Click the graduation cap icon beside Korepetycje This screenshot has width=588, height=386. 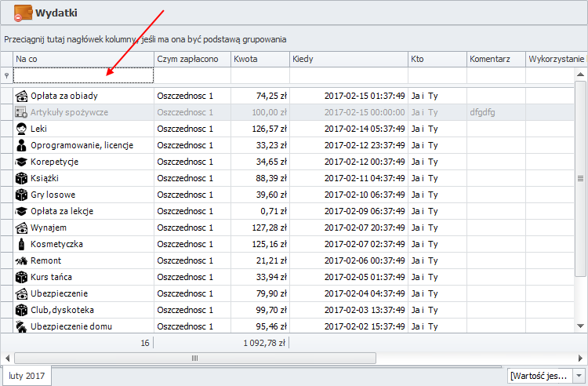click(22, 162)
